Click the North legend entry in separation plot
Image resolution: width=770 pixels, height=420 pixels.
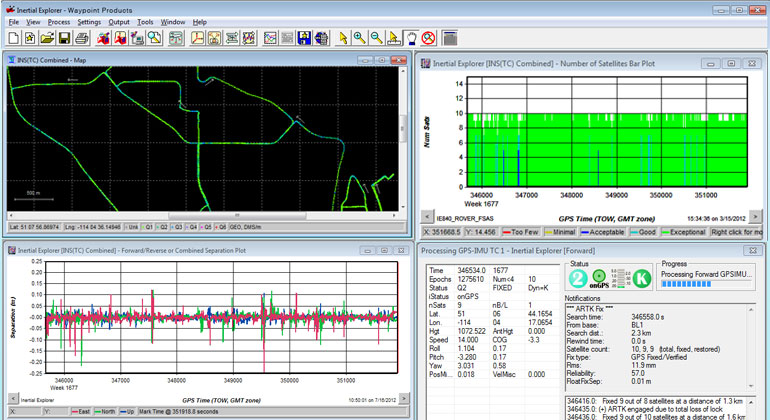point(105,412)
